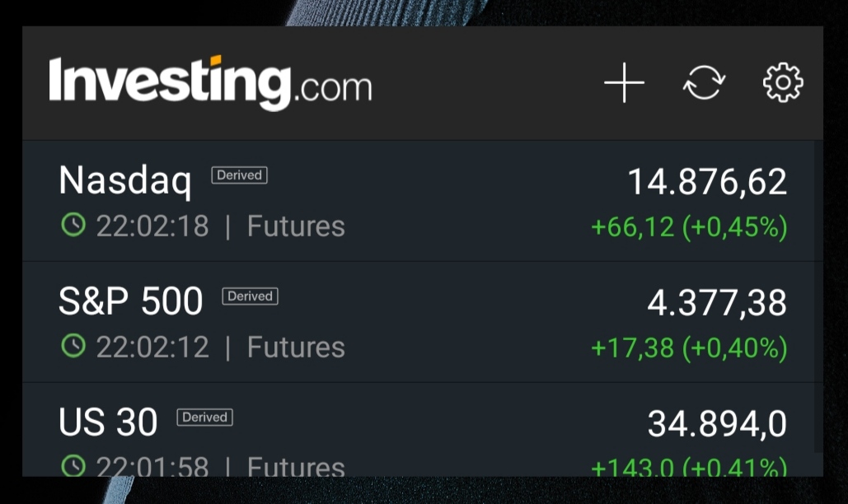Tap the clock icon on S&P 500 row
848x504 pixels.
click(x=73, y=346)
